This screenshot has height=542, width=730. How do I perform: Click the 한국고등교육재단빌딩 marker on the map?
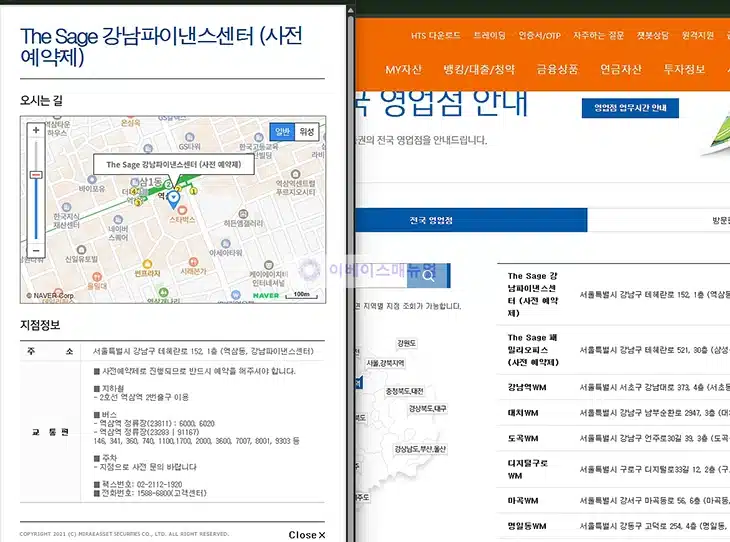click(x=259, y=137)
